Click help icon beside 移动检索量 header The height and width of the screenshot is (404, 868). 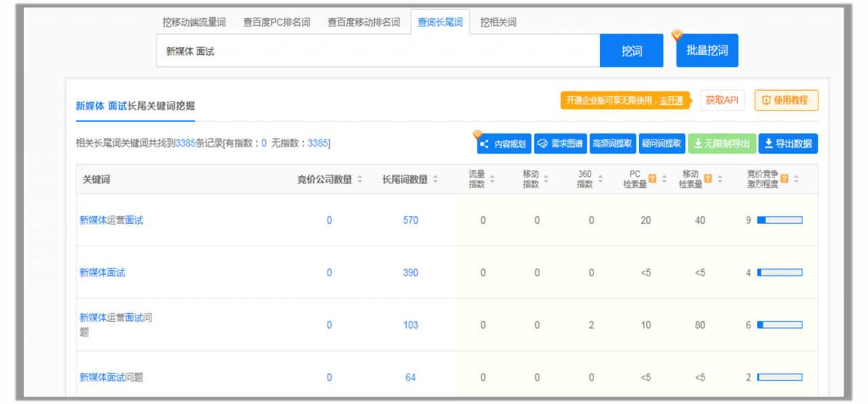pyautogui.click(x=707, y=179)
